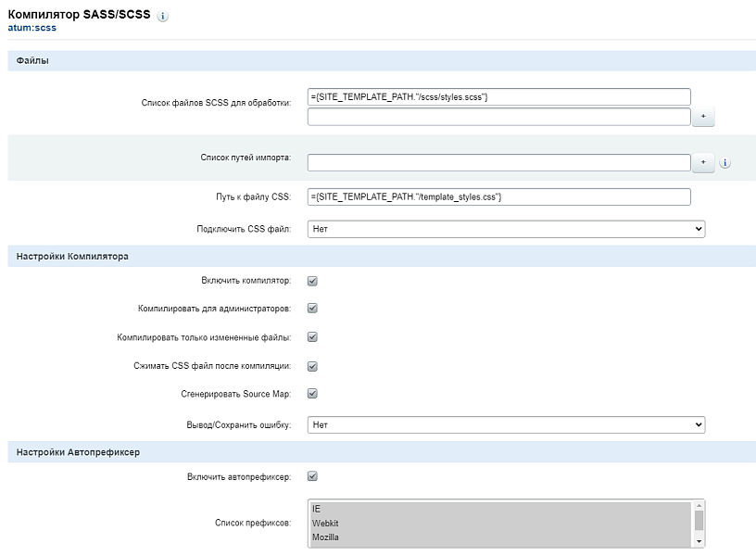Click the info icon beside Компилятор SASS/SCSS title

click(x=163, y=17)
